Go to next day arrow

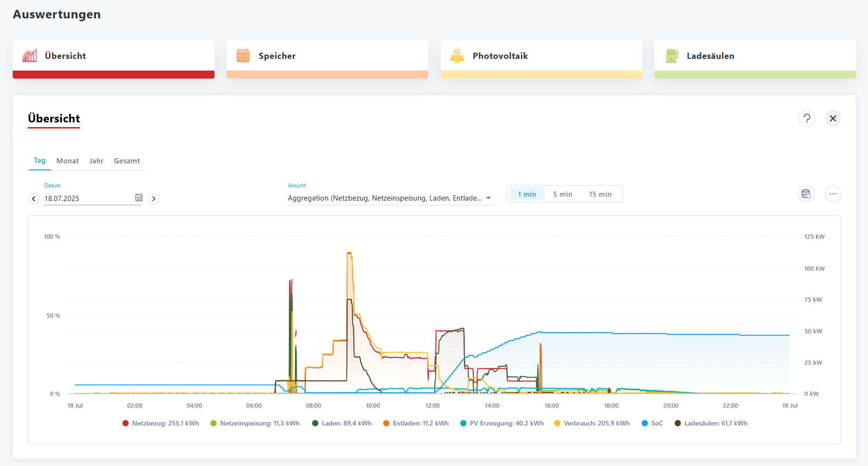tap(153, 199)
